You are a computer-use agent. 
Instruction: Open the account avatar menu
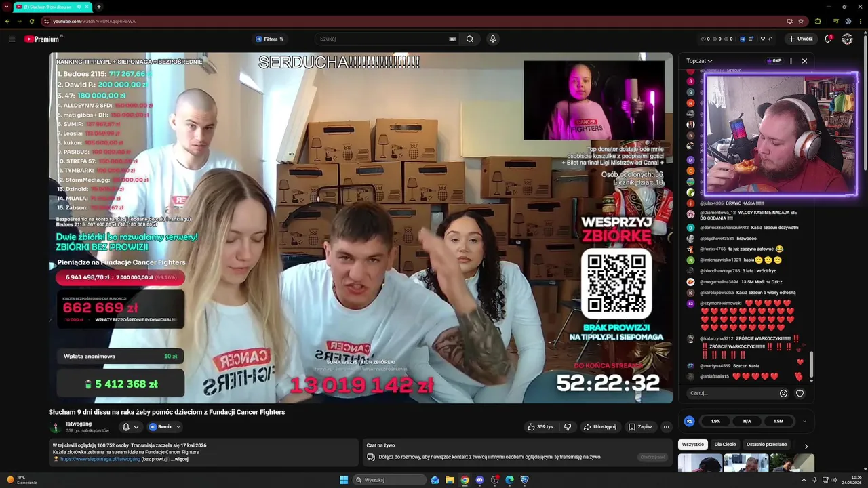pyautogui.click(x=847, y=39)
